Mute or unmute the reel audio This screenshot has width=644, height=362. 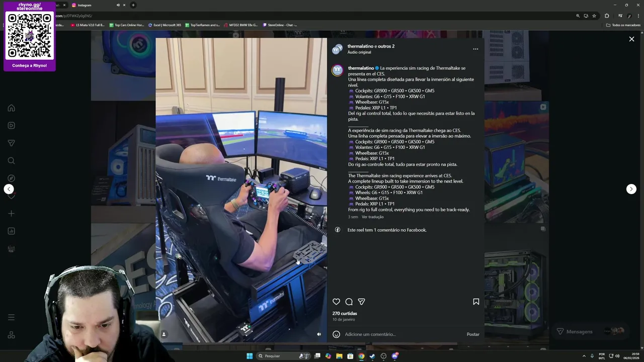click(318, 334)
